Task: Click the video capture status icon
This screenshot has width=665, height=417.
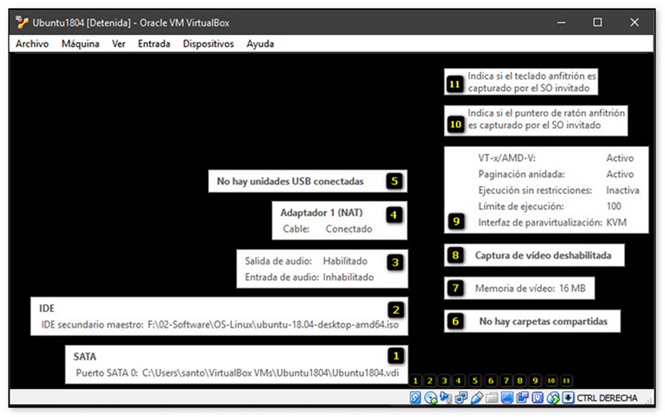Action: pyautogui.click(x=522, y=397)
